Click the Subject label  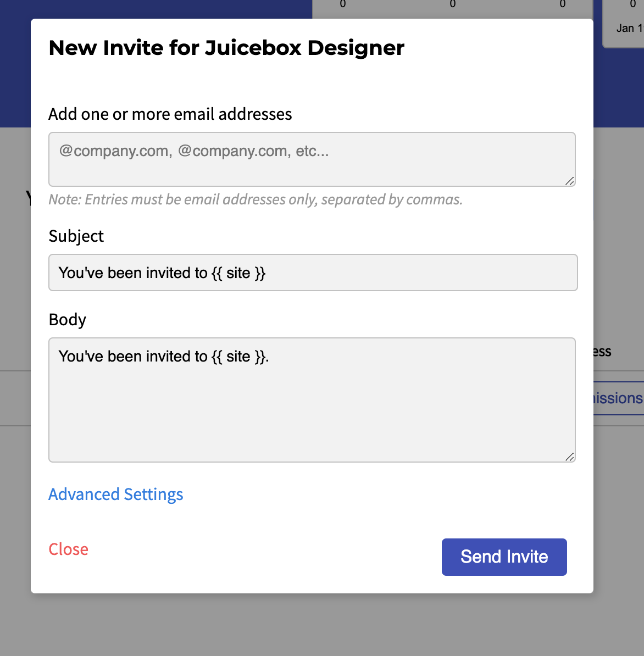[76, 236]
